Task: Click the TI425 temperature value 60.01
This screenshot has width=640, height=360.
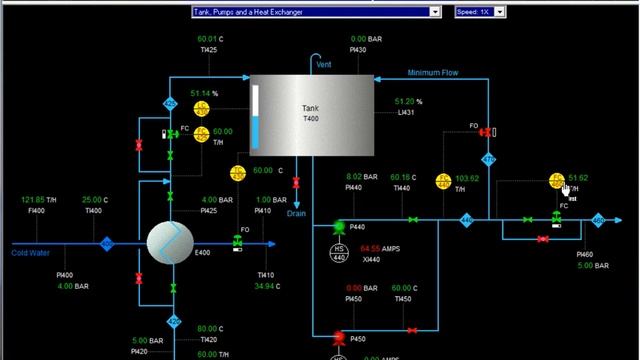Action: 207,39
